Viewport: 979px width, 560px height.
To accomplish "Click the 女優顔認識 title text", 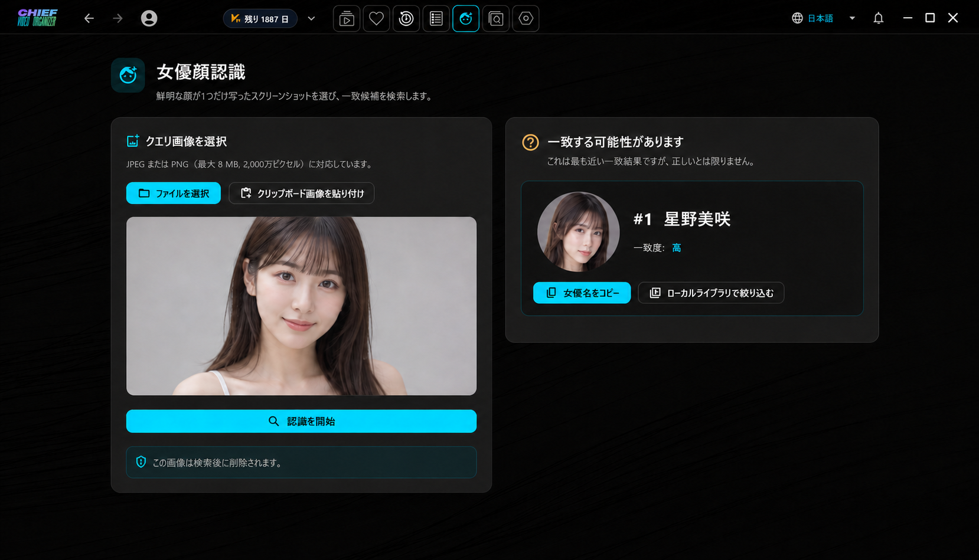I will tap(201, 72).
